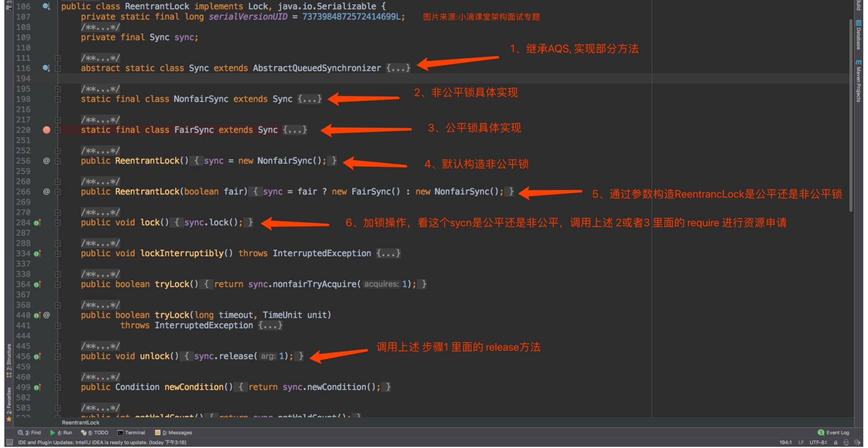Click the 194:1 caret position indicator

[785, 442]
